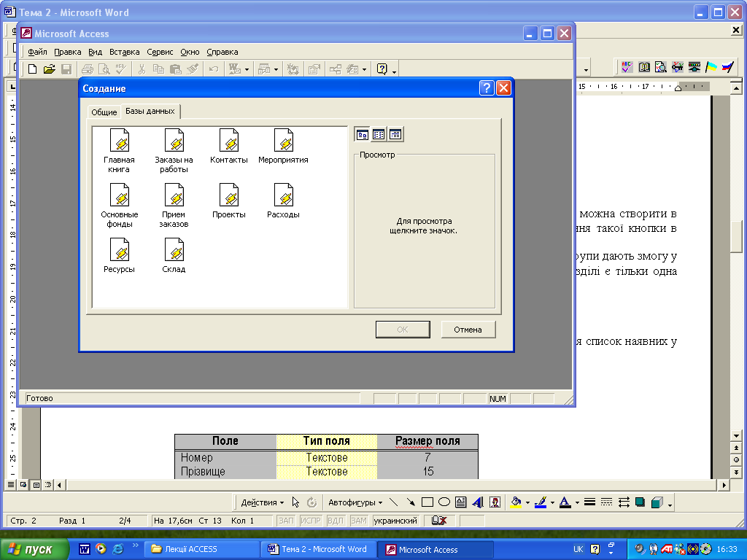Screen dimensions: 747x560
Task: Select the Arrow drawing tool
Action: [411, 502]
